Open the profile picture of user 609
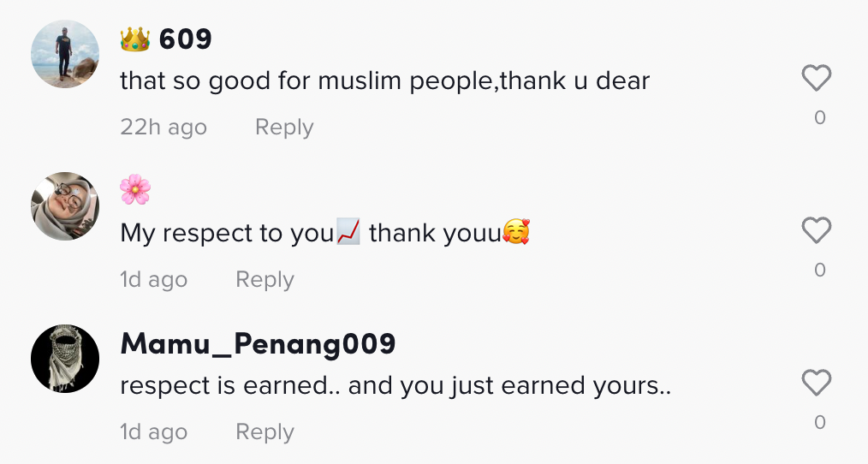The height and width of the screenshot is (464, 868). pyautogui.click(x=65, y=54)
